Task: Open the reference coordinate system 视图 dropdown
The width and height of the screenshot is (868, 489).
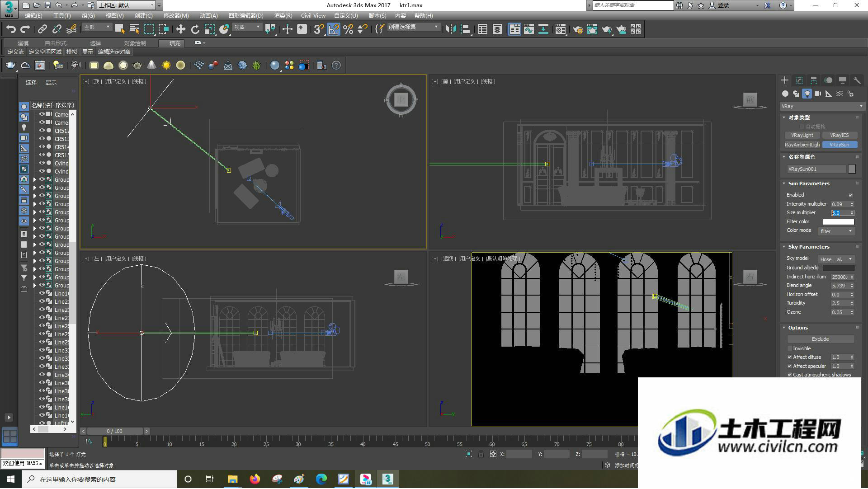Action: [247, 28]
